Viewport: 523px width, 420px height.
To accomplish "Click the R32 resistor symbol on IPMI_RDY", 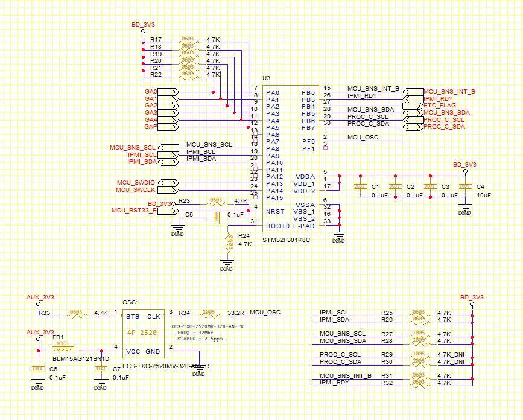I will tap(420, 386).
